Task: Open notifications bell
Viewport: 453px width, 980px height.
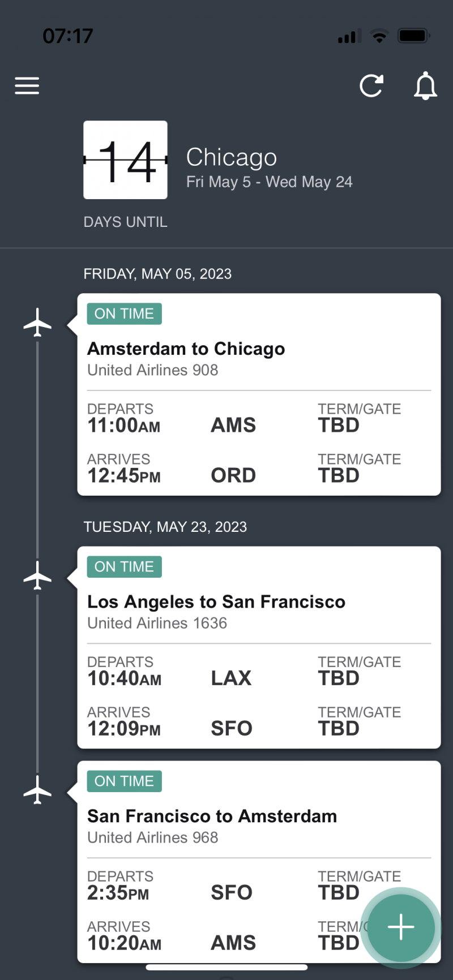Action: tap(425, 86)
